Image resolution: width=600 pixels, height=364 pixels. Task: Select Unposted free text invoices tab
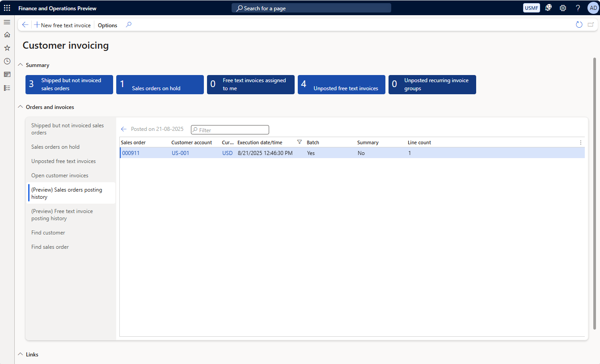(x=72, y=161)
